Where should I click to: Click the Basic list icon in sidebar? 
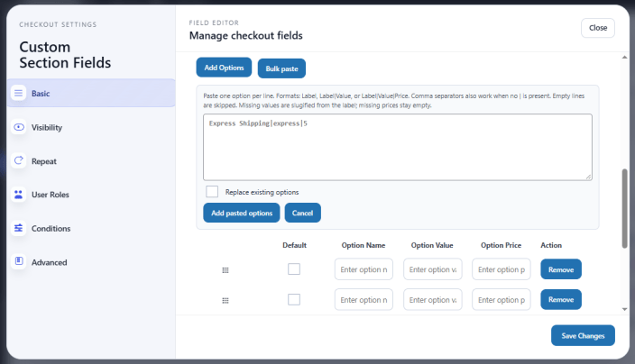pos(18,93)
